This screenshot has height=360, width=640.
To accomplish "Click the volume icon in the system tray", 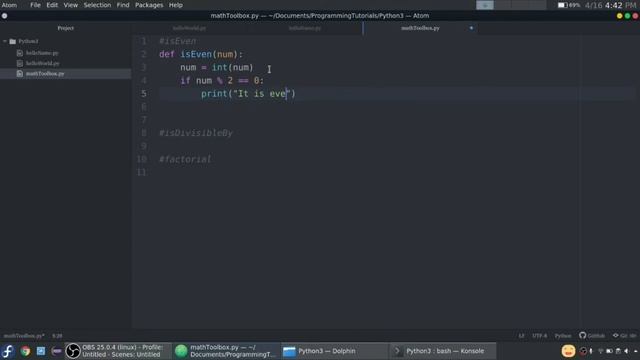I will point(627,351).
